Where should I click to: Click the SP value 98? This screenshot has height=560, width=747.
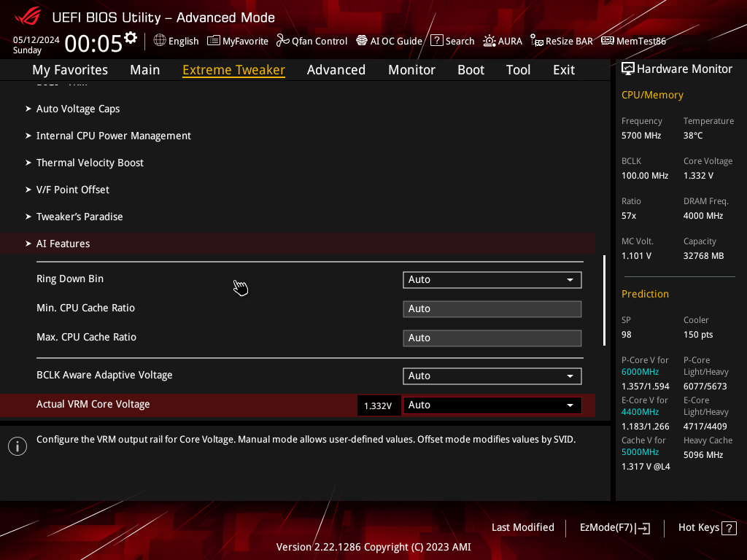tap(626, 335)
